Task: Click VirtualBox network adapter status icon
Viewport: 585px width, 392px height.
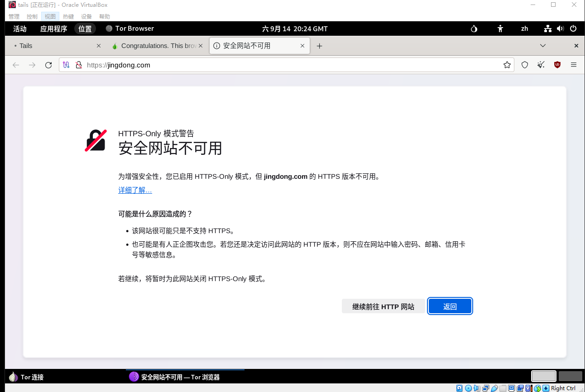Action: coord(486,388)
